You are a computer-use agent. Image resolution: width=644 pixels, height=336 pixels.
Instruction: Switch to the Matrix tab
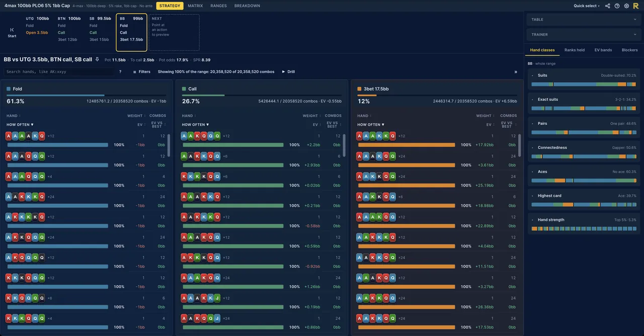pyautogui.click(x=195, y=6)
